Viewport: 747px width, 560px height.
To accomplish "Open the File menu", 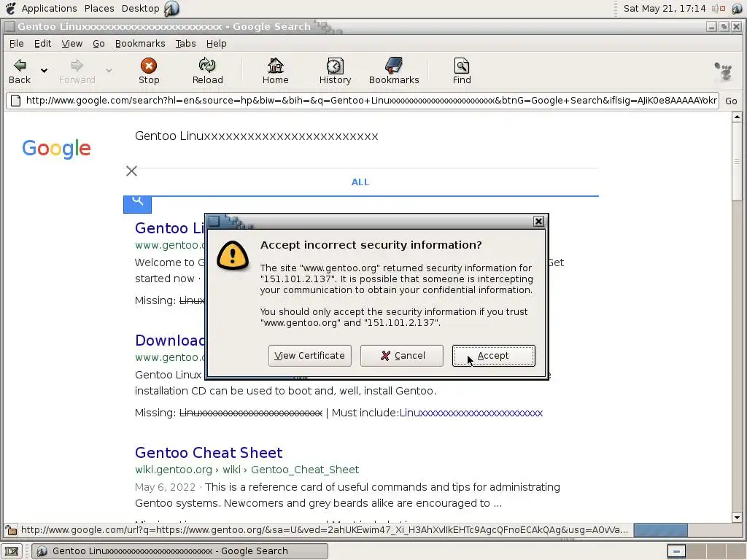I will 16,43.
